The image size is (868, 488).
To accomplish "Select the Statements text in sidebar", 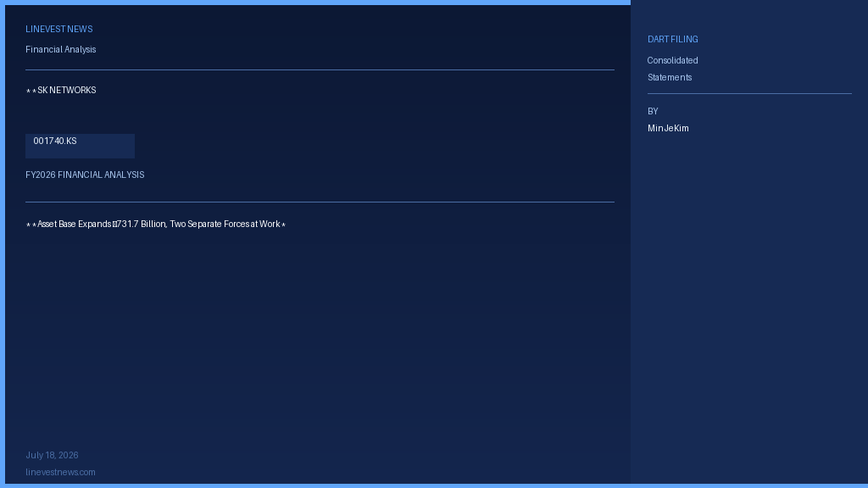I will [x=670, y=77].
